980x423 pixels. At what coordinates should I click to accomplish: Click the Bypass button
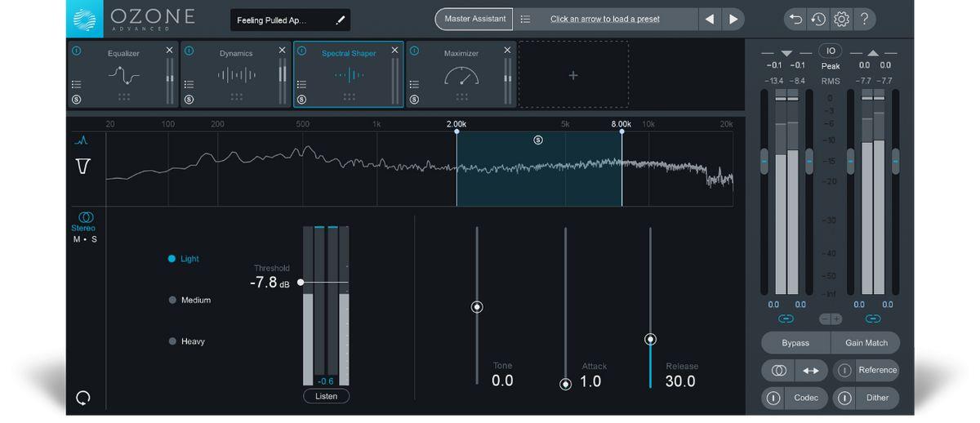tap(795, 343)
